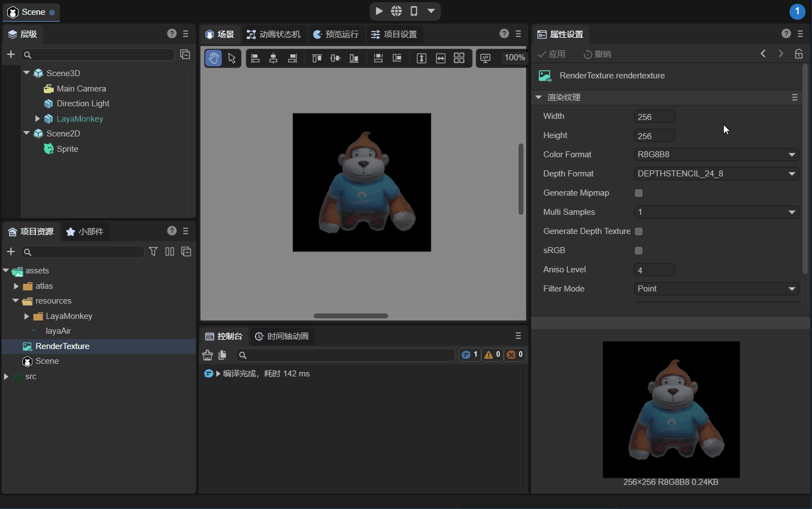
Task: Select the hand pan tool
Action: tap(214, 58)
